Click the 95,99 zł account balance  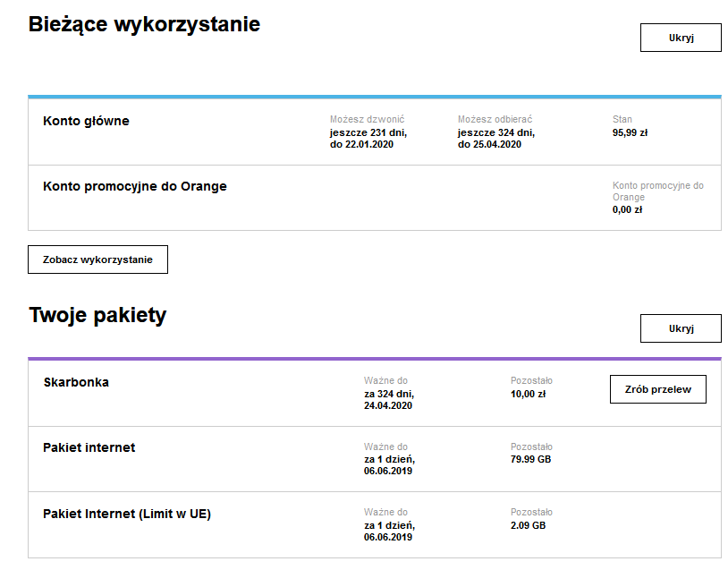[x=630, y=132]
